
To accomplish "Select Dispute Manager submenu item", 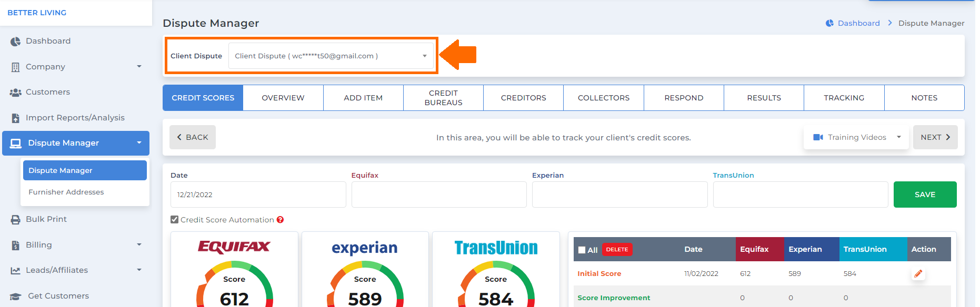I will coord(85,170).
